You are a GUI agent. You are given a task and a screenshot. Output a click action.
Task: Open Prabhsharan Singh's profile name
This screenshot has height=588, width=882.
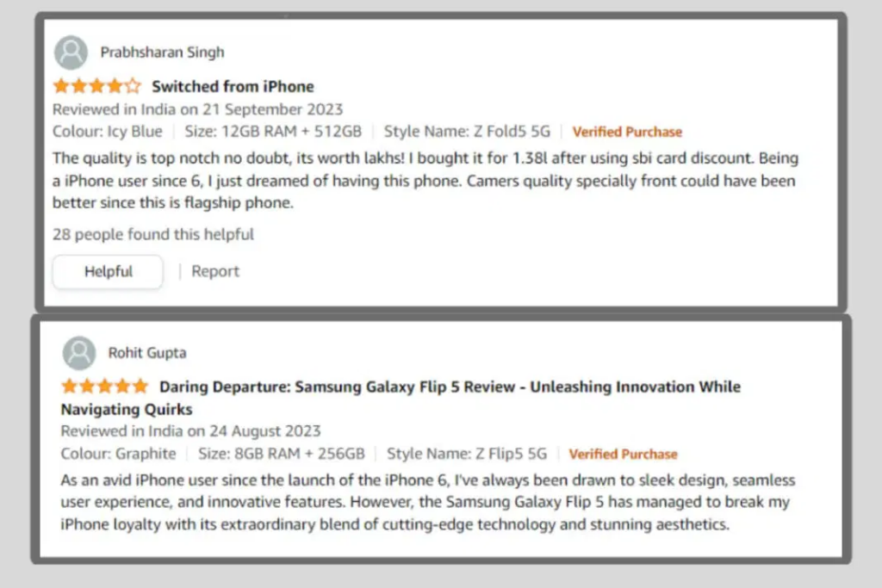click(163, 53)
